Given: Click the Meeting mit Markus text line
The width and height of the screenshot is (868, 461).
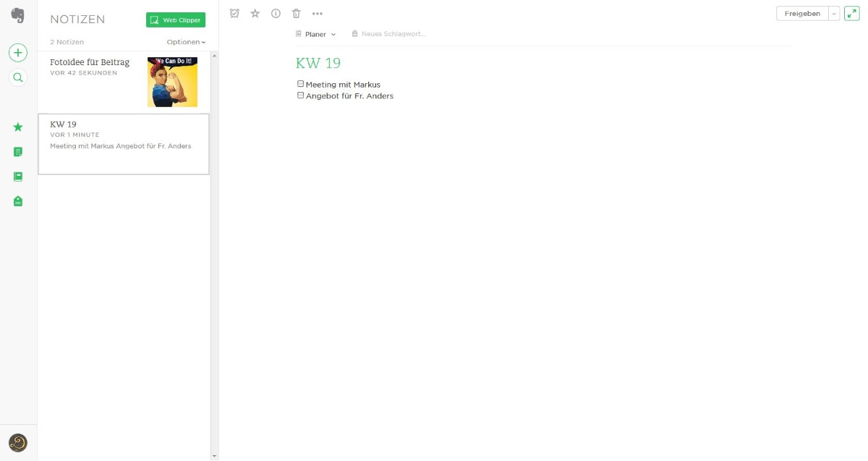Looking at the screenshot, I should click(343, 85).
